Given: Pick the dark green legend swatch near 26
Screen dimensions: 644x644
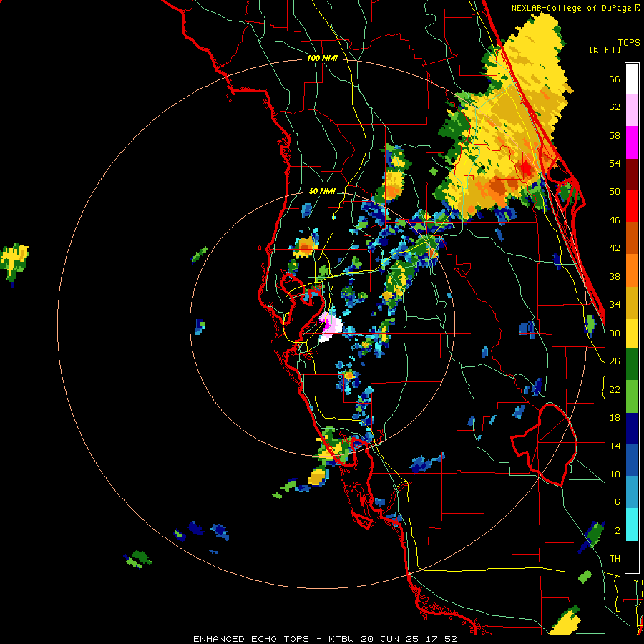Looking at the screenshot, I should (x=632, y=364).
